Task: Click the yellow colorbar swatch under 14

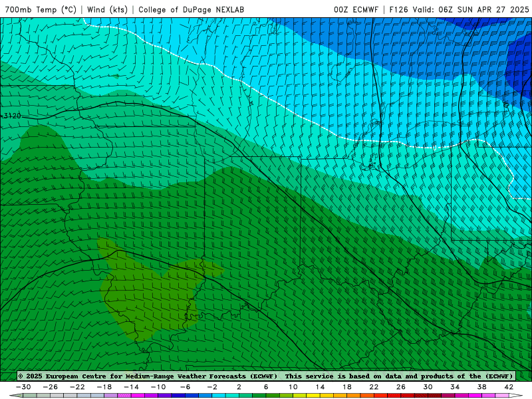Action: [x=313, y=396]
